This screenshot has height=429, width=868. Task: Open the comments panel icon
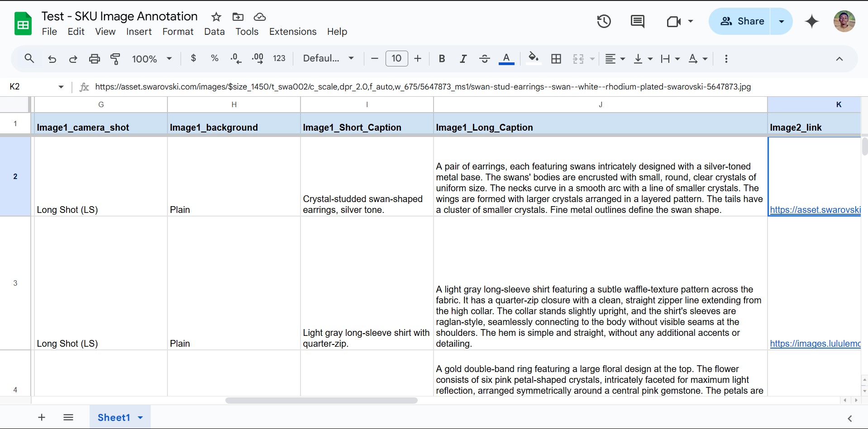click(x=637, y=21)
